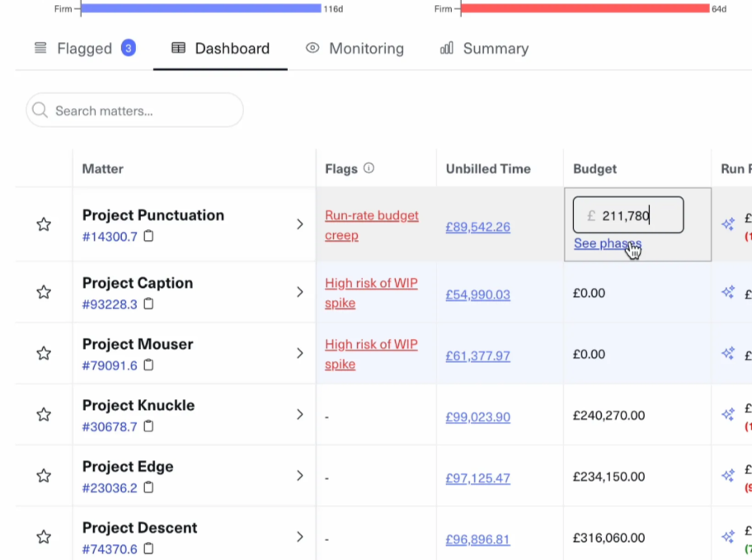The height and width of the screenshot is (560, 752).
Task: Copy Project Caption matter number #93228.3
Action: (148, 304)
